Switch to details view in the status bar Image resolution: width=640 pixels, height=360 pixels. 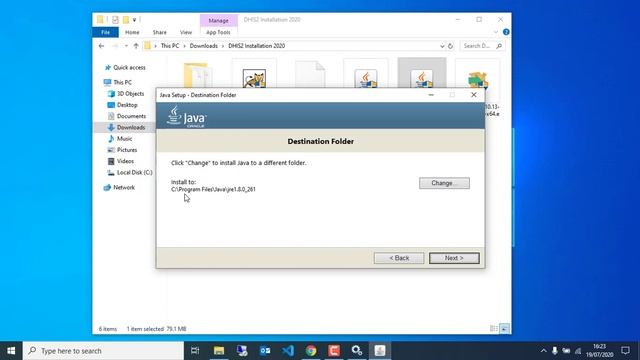(x=493, y=329)
